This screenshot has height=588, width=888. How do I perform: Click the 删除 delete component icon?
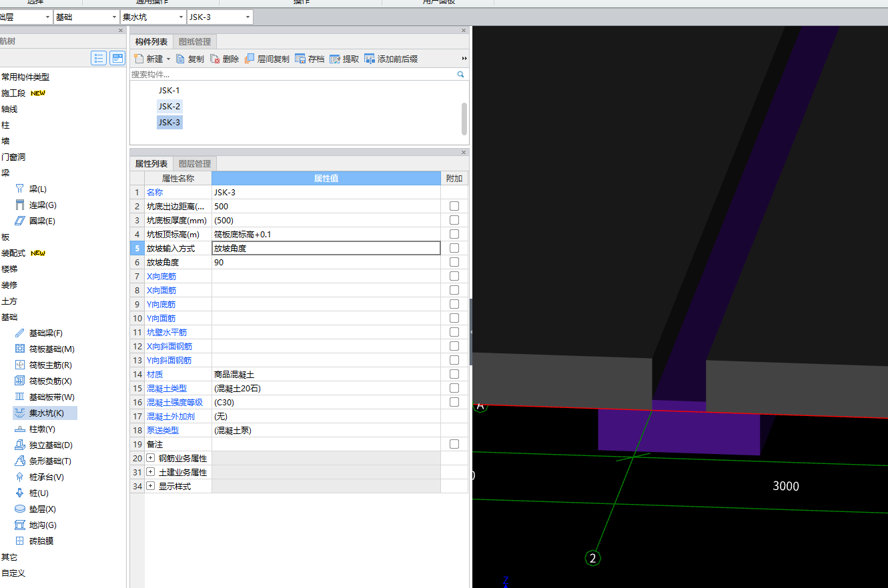(215, 59)
